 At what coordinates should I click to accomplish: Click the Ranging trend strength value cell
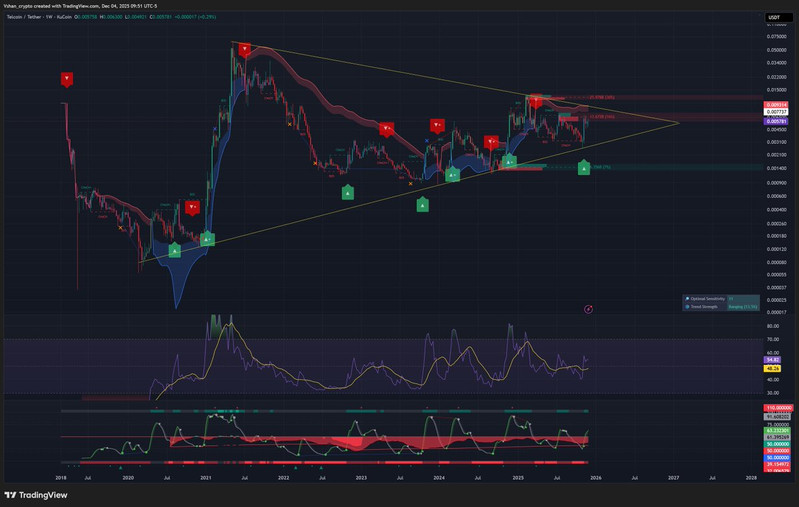tap(742, 306)
